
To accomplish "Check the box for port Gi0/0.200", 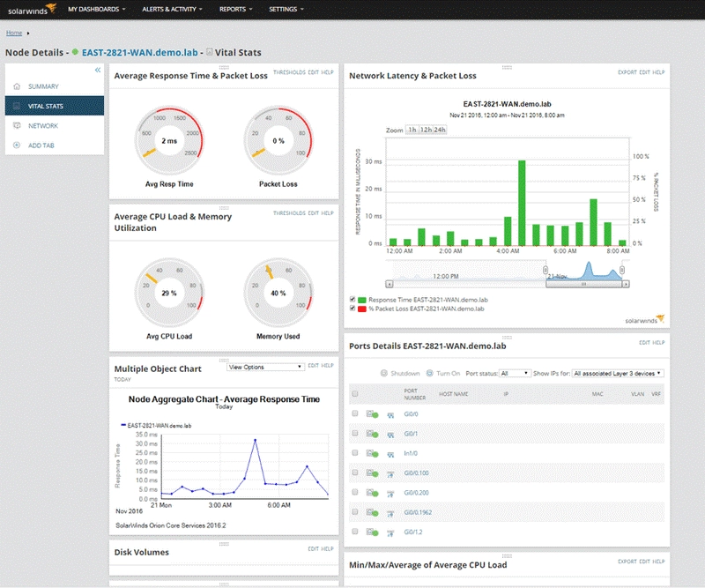I will click(x=355, y=492).
